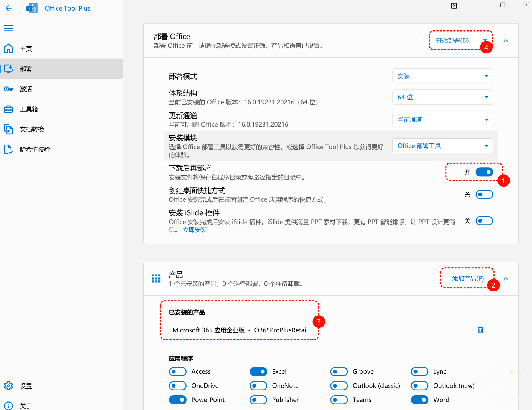Expand the architecture 64-bit dropdown
This screenshot has width=532, height=410.
[442, 97]
